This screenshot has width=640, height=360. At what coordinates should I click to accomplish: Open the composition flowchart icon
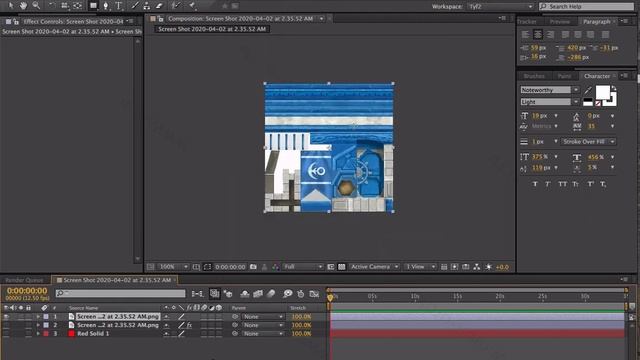pos(477,267)
